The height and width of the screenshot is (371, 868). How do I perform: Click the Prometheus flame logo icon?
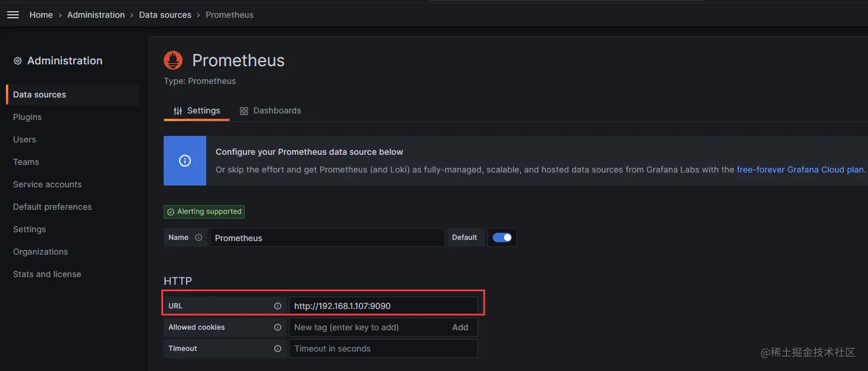tap(173, 60)
